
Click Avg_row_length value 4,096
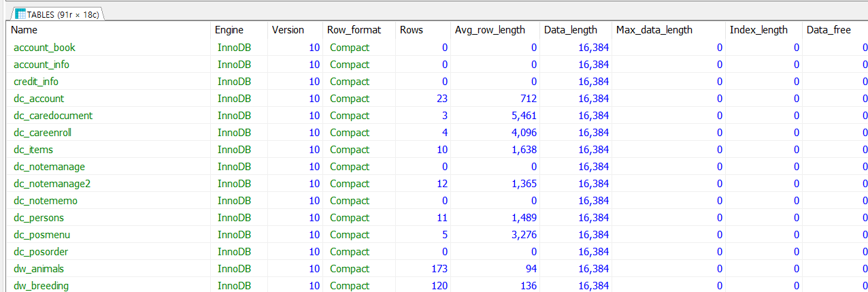524,133
